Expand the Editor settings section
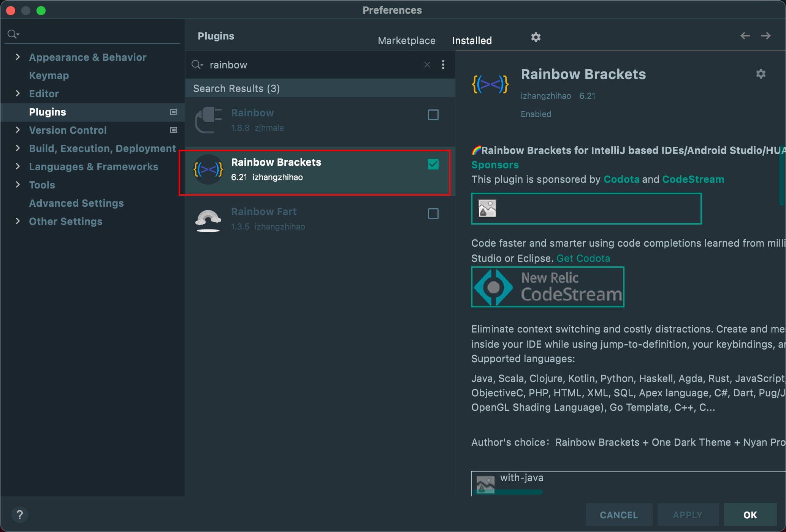Image resolution: width=786 pixels, height=532 pixels. click(17, 93)
